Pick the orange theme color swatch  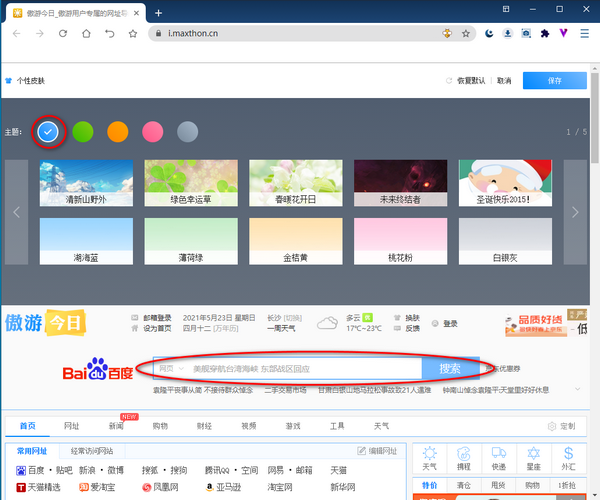pos(118,131)
